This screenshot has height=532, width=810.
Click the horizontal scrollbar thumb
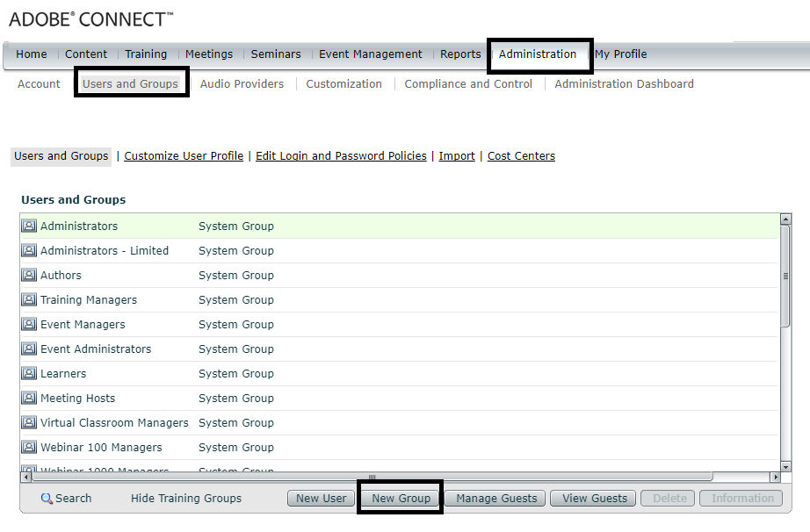(372, 478)
